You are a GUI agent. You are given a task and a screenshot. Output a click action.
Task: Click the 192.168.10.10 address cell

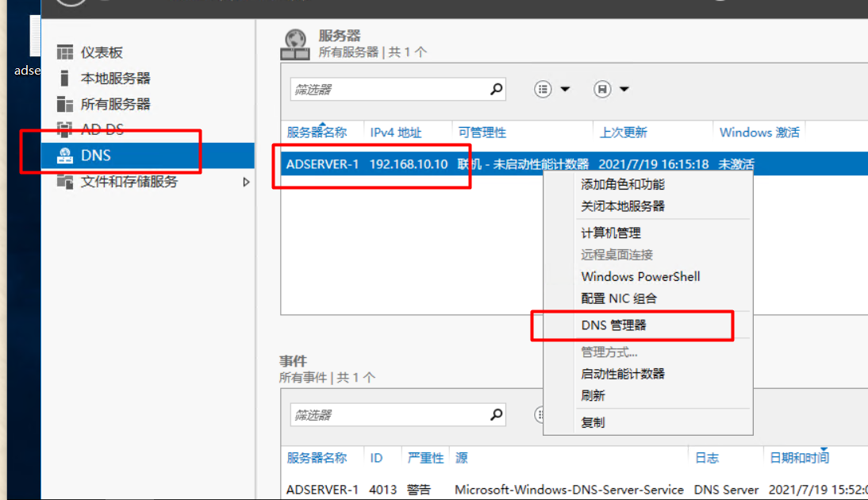pyautogui.click(x=409, y=164)
